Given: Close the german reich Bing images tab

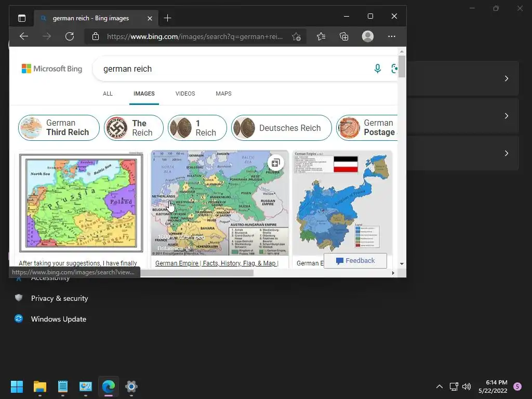Looking at the screenshot, I should click(x=150, y=18).
